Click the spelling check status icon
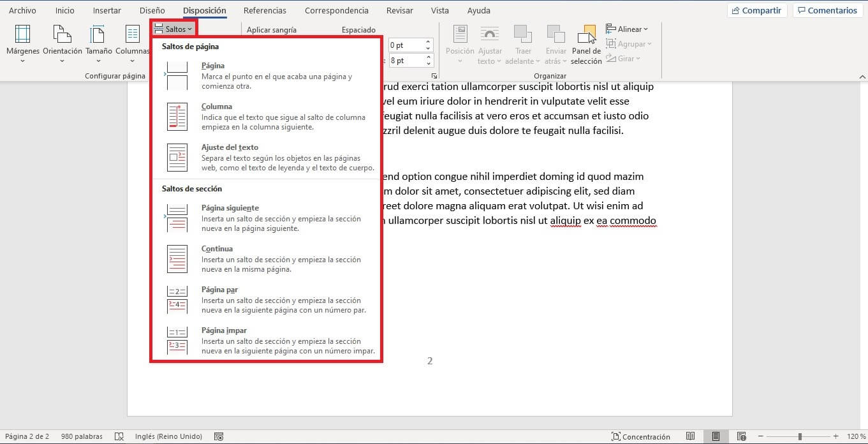 119,436
